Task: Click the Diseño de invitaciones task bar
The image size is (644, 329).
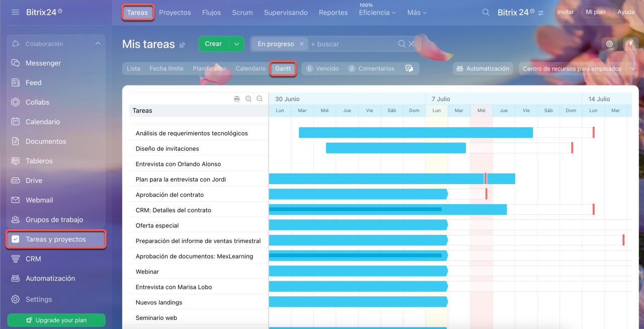Action: (x=395, y=148)
